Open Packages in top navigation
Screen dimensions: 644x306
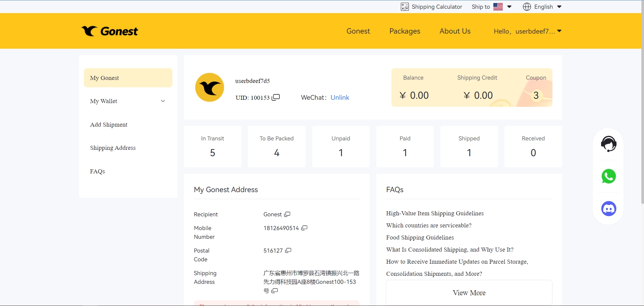(405, 31)
